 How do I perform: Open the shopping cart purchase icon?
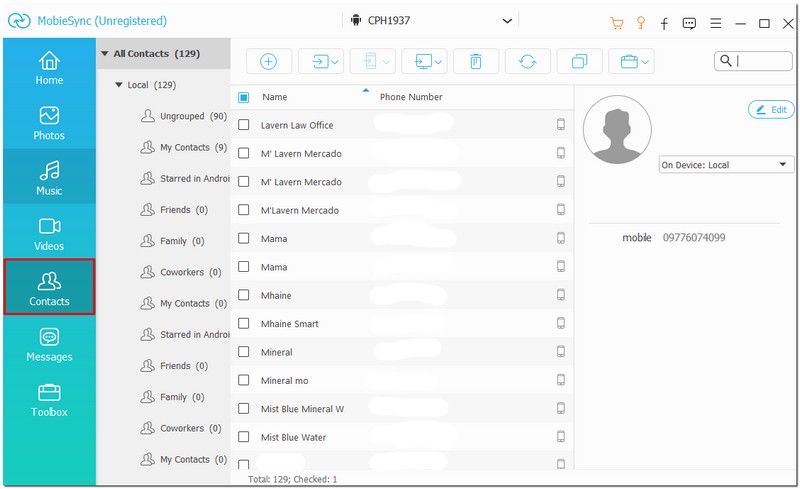pos(617,22)
